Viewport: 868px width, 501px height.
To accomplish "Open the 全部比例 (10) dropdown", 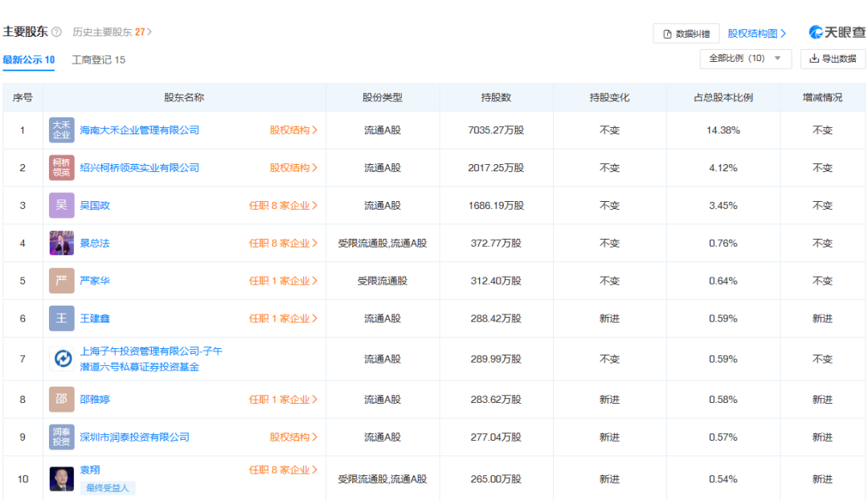I will pos(745,59).
